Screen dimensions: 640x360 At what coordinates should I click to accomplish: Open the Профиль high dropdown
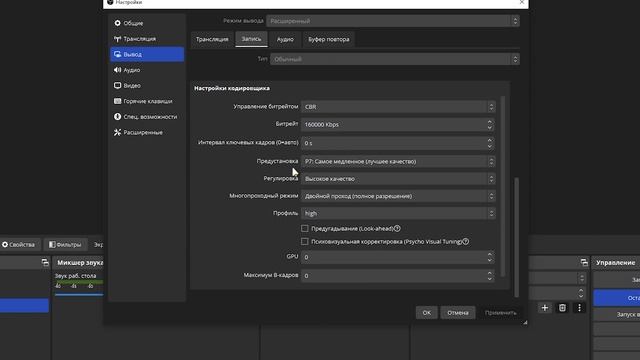click(x=398, y=213)
